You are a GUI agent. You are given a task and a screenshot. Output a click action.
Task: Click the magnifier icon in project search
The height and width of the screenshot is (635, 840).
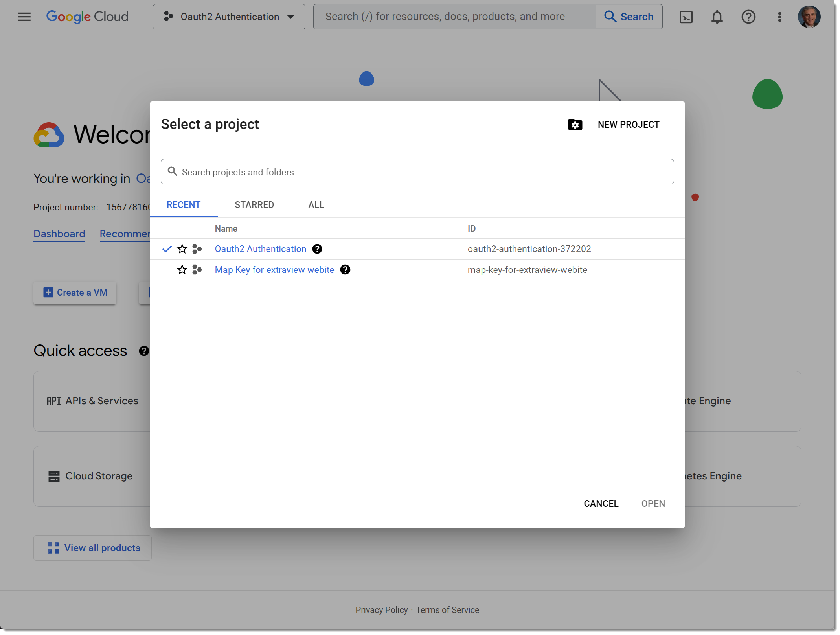pos(172,171)
